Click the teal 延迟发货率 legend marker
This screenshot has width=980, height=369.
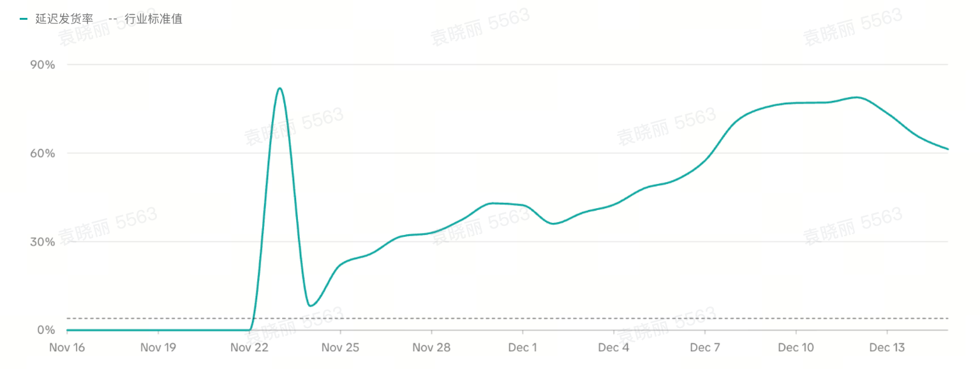[24, 19]
